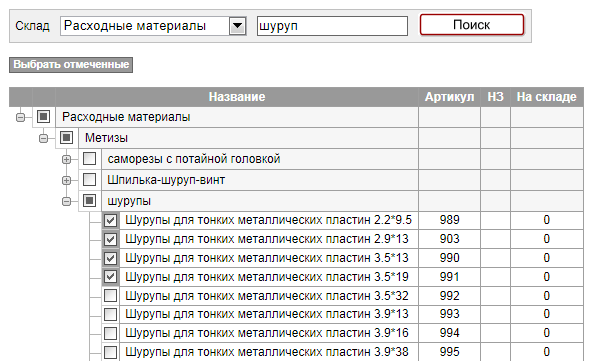Click the Расходные материалы tree row label
The height and width of the screenshot is (361, 590).
(126, 117)
